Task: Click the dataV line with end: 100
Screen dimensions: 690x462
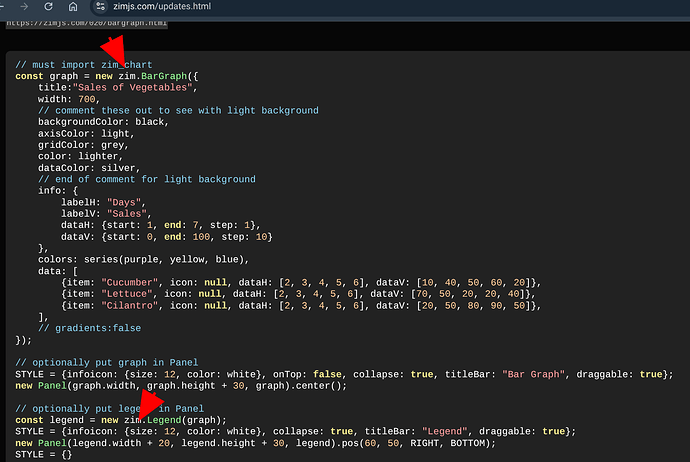Action: coord(167,237)
